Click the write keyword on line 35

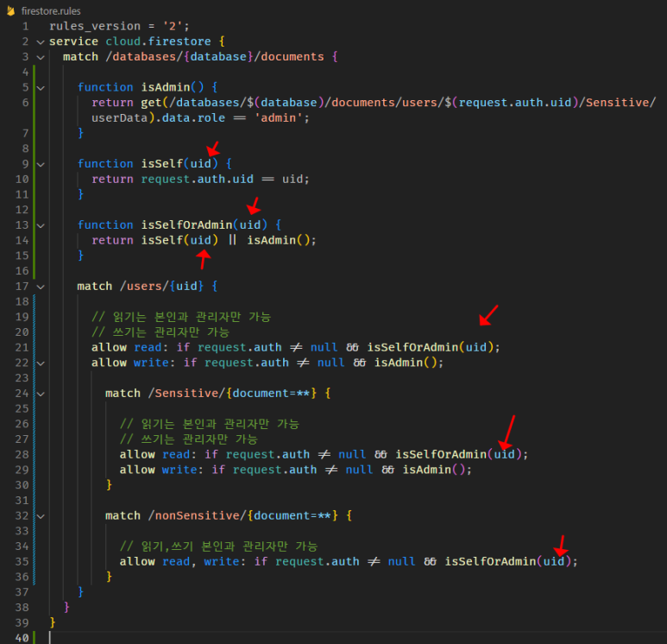tap(221, 561)
